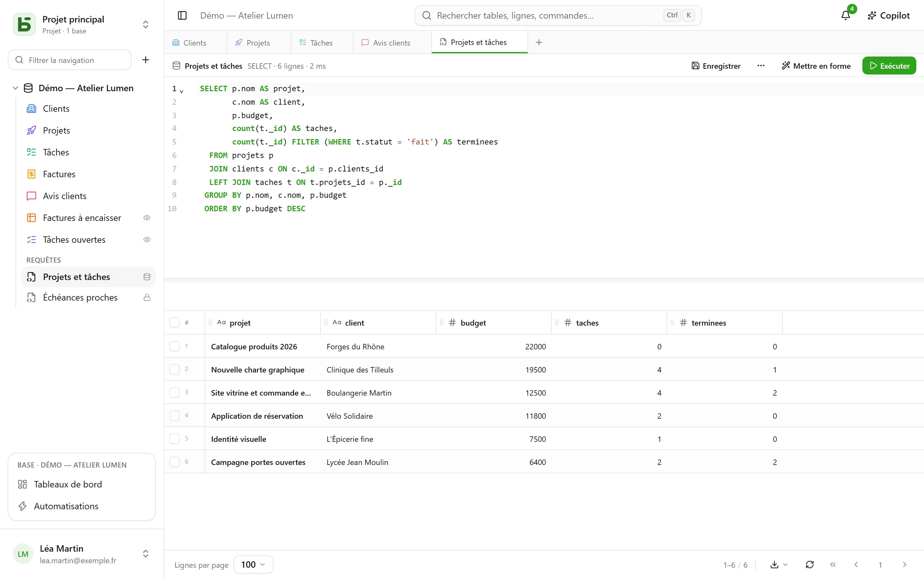Open the Lignes par page dropdown
Screen dimensions: 924x578
(253, 564)
